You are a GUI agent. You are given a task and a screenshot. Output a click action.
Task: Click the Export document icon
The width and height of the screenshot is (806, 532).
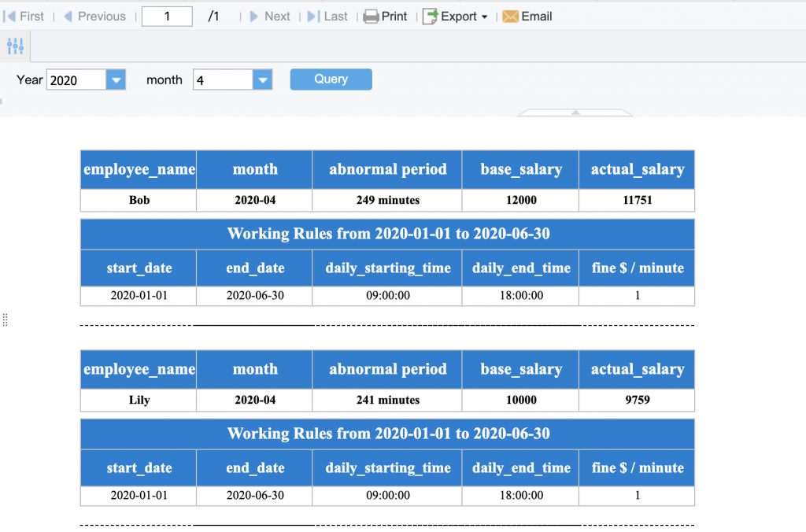pos(430,16)
